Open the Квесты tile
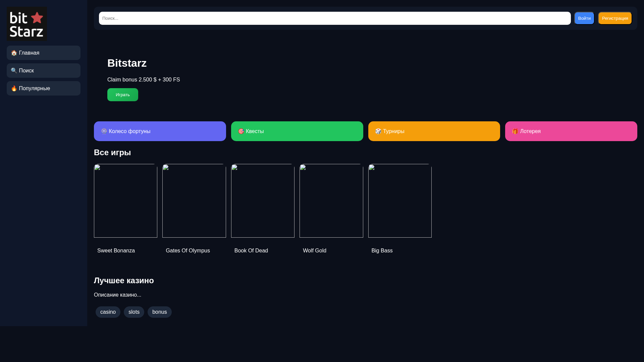 [x=297, y=131]
